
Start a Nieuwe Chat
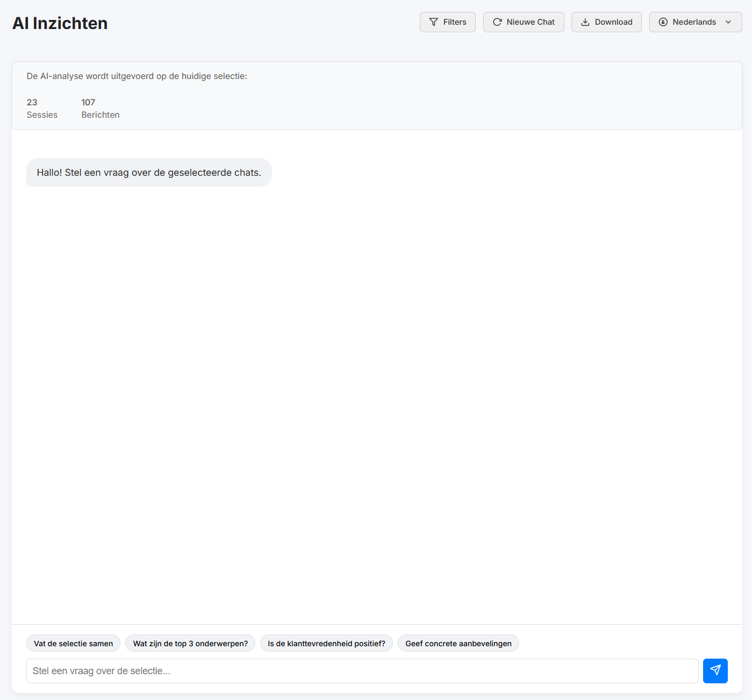pyautogui.click(x=523, y=22)
